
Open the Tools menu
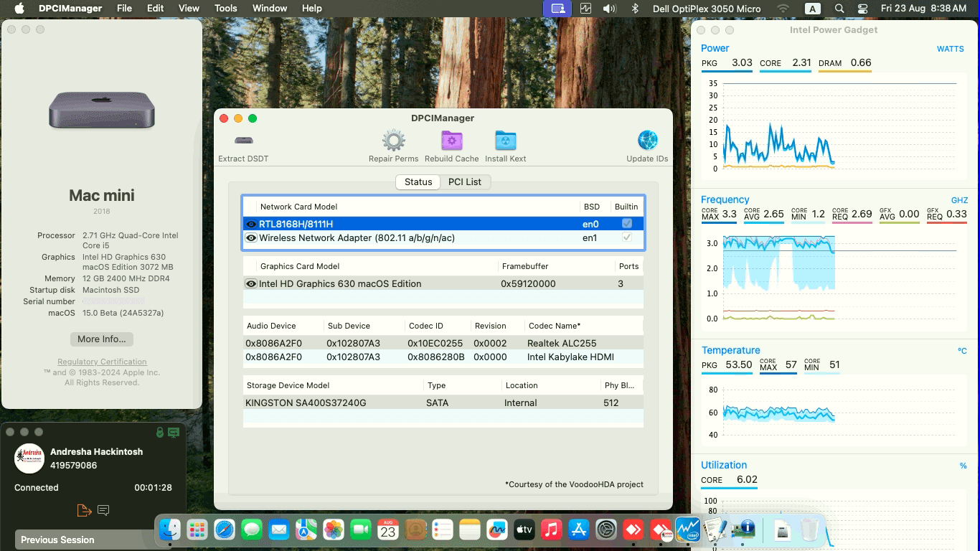point(225,8)
